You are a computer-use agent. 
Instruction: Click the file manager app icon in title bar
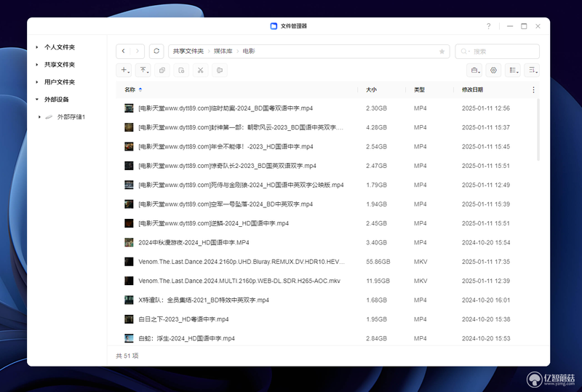274,26
